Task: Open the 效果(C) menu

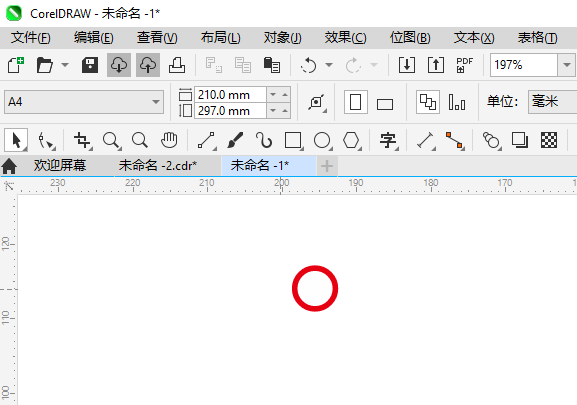Action: tap(345, 38)
